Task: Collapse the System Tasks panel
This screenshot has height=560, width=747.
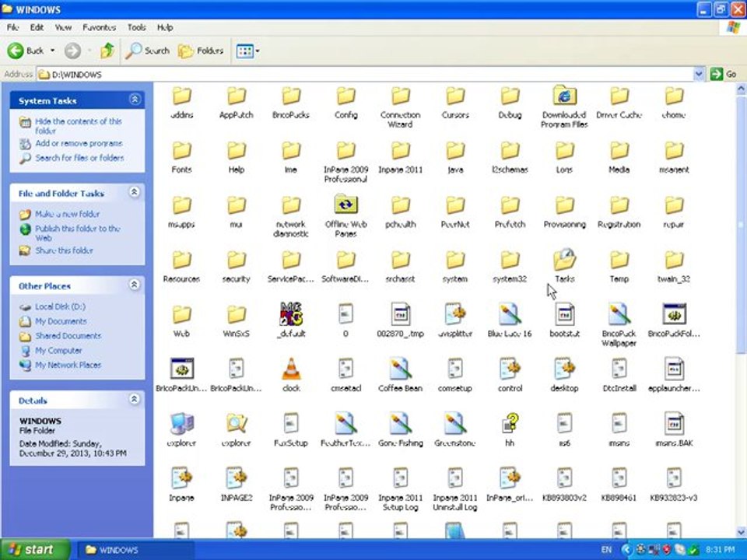Action: point(135,99)
